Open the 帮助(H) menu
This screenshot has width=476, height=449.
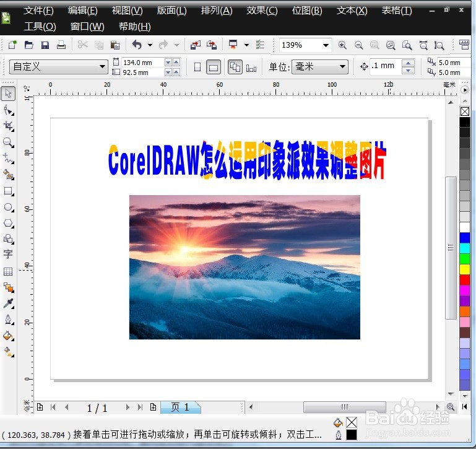pyautogui.click(x=134, y=27)
